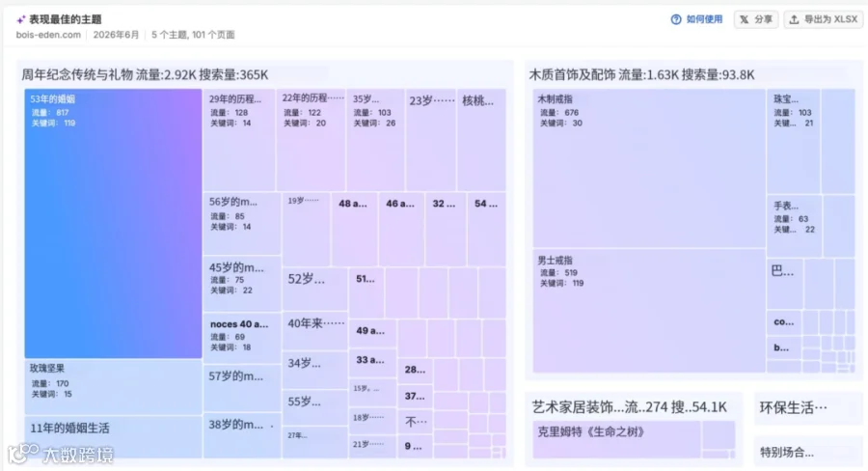Click the sparkle icon beside 表现最佳的主题

tap(21, 20)
